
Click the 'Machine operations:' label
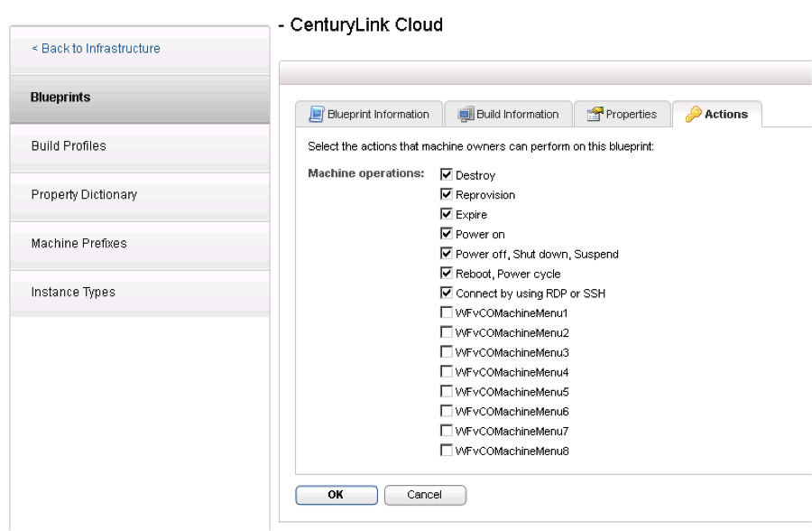tap(366, 173)
